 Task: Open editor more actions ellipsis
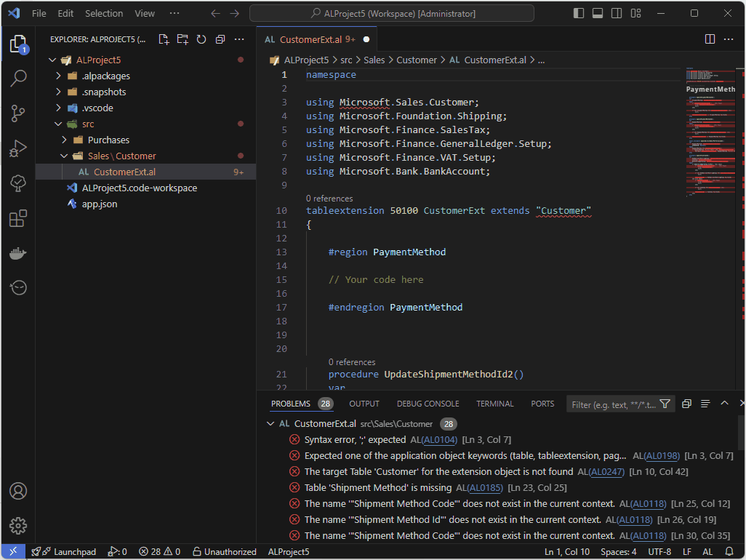point(729,39)
